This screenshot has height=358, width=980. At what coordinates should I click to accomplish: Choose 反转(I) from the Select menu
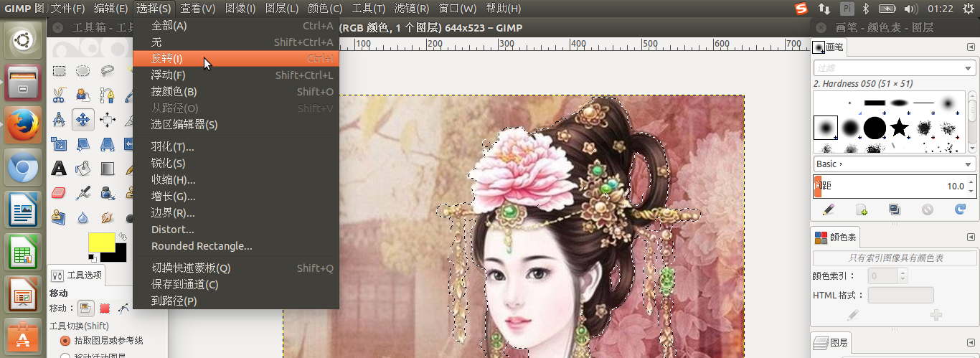236,58
